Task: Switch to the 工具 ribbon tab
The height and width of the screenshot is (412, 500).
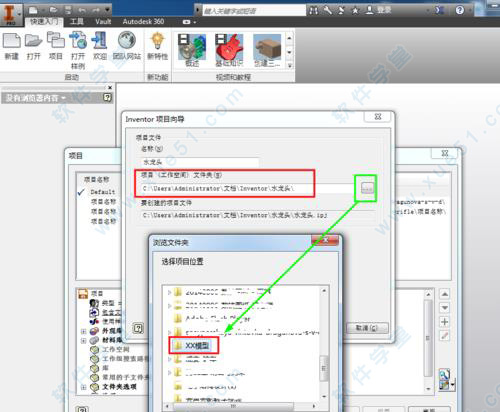Action: [x=77, y=22]
